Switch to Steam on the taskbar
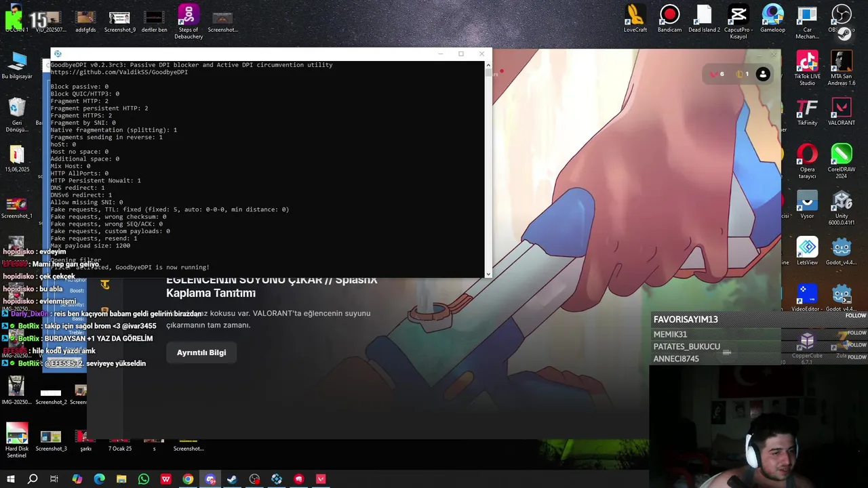 (x=232, y=479)
